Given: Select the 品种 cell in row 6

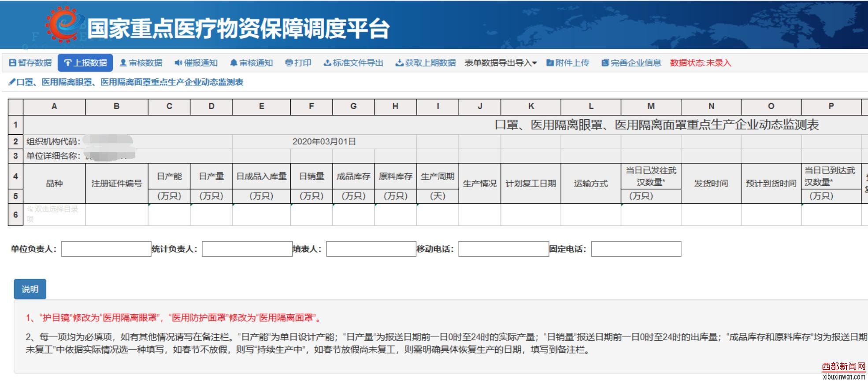Looking at the screenshot, I should pyautogui.click(x=54, y=214).
